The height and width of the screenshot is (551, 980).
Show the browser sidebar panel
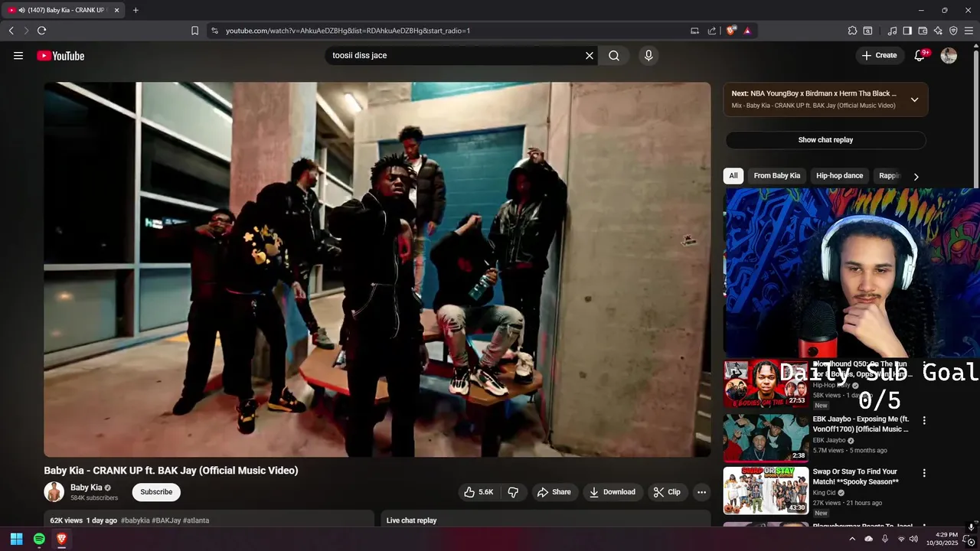pyautogui.click(x=907, y=31)
